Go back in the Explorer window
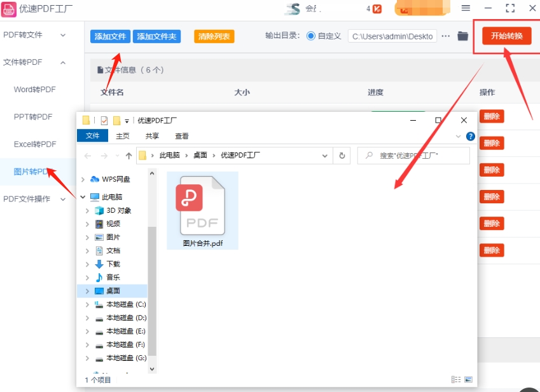Viewport: 540px width, 392px height. coord(88,156)
